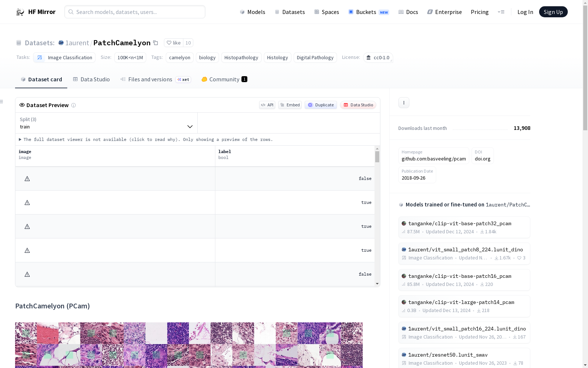Click the like count 10
This screenshot has height=368, width=588.
click(x=188, y=43)
